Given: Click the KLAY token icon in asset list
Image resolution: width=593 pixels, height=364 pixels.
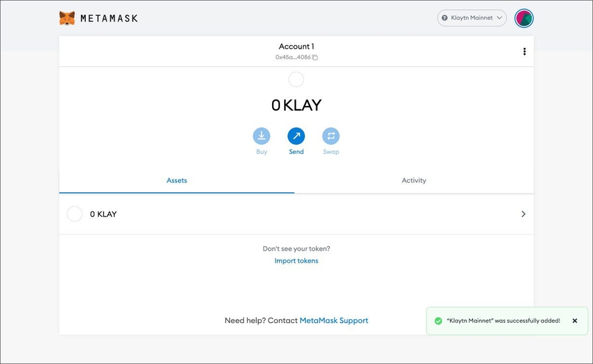Looking at the screenshot, I should coord(75,214).
